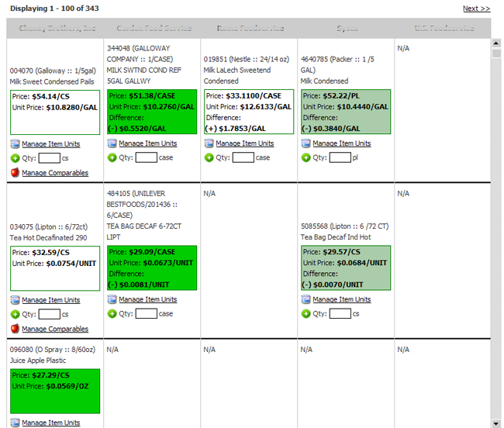Select the Cheney price box showing $32.59/CS
The width and height of the screenshot is (504, 428).
[55, 268]
